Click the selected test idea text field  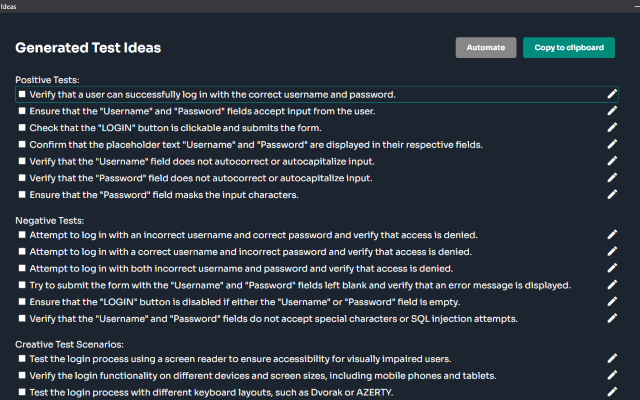point(300,94)
